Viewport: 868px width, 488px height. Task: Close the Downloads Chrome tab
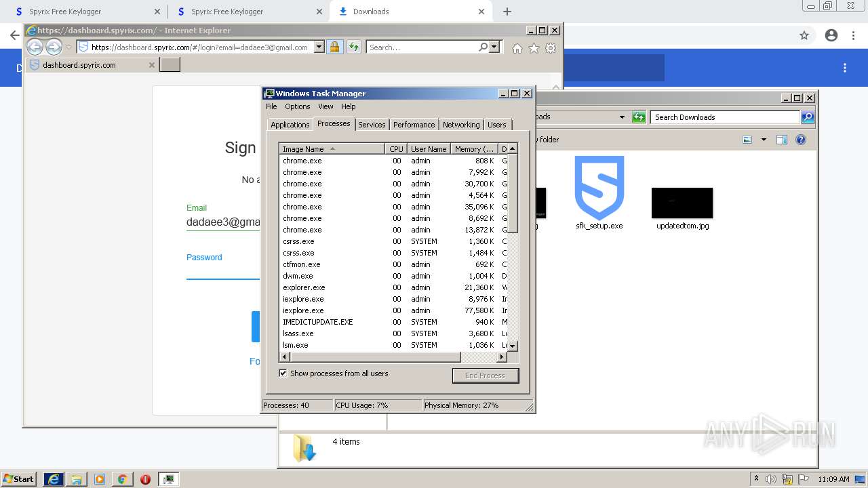(481, 12)
